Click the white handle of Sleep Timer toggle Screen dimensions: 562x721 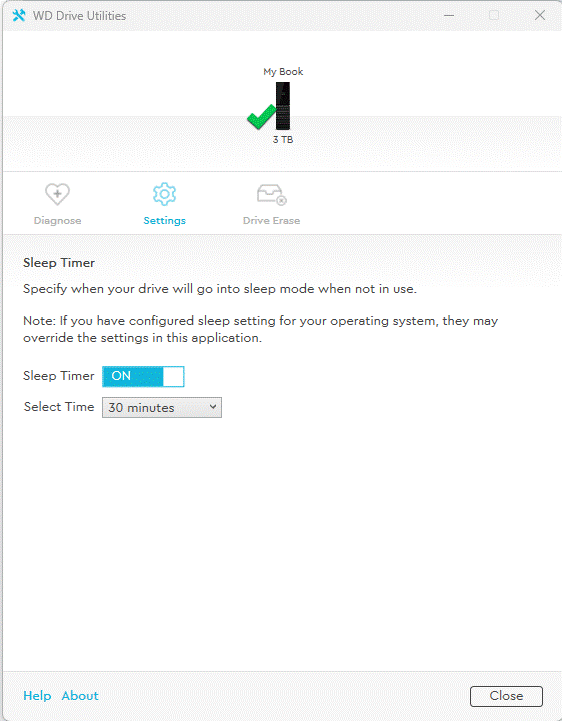click(x=173, y=377)
